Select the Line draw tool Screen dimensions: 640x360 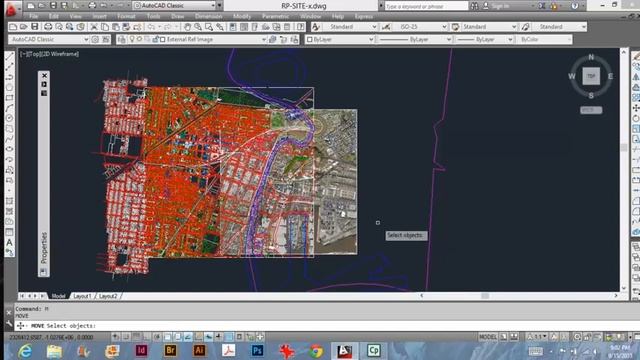click(9, 56)
